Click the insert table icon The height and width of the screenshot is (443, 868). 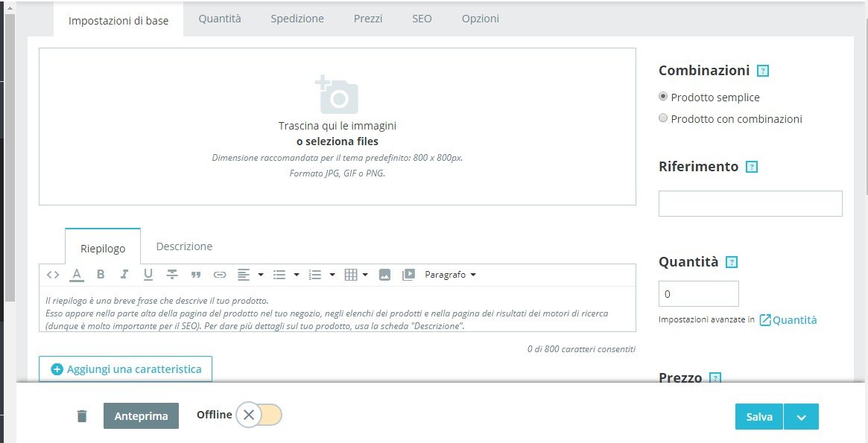[351, 275]
